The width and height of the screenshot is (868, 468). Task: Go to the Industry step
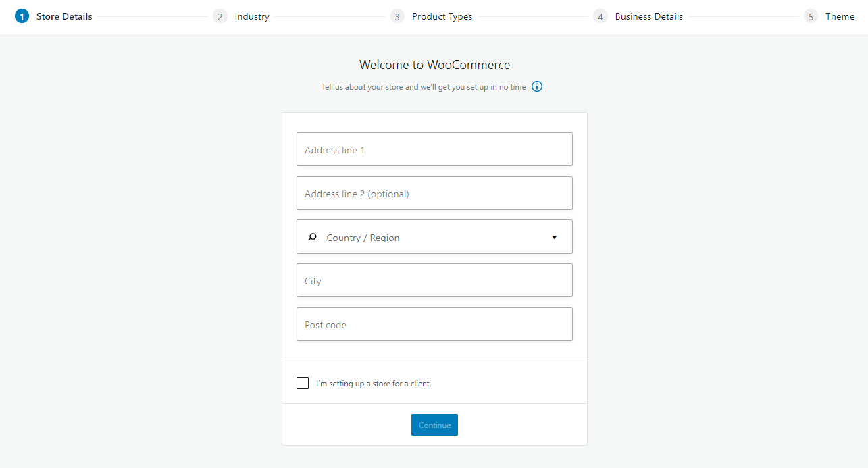pos(252,16)
